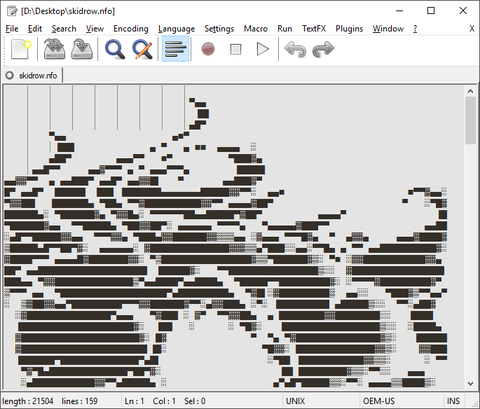
Task: Open the Run menu
Action: click(x=285, y=29)
